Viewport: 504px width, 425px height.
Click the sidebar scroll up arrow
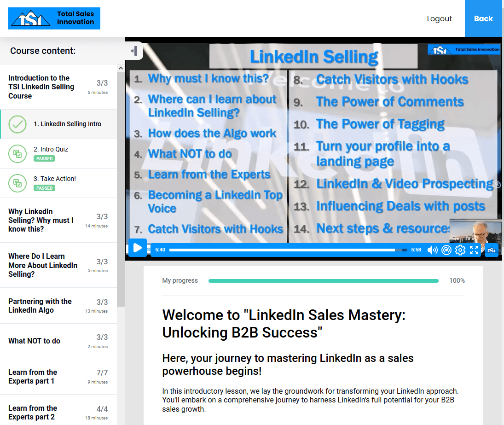coord(121,68)
